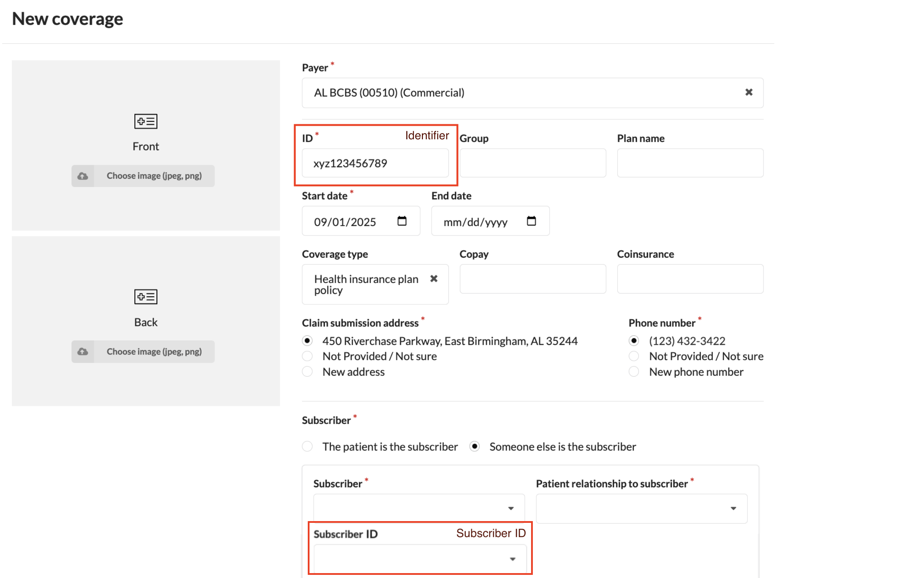Click the Front insurance card icon
This screenshot has width=924, height=578.
[146, 121]
